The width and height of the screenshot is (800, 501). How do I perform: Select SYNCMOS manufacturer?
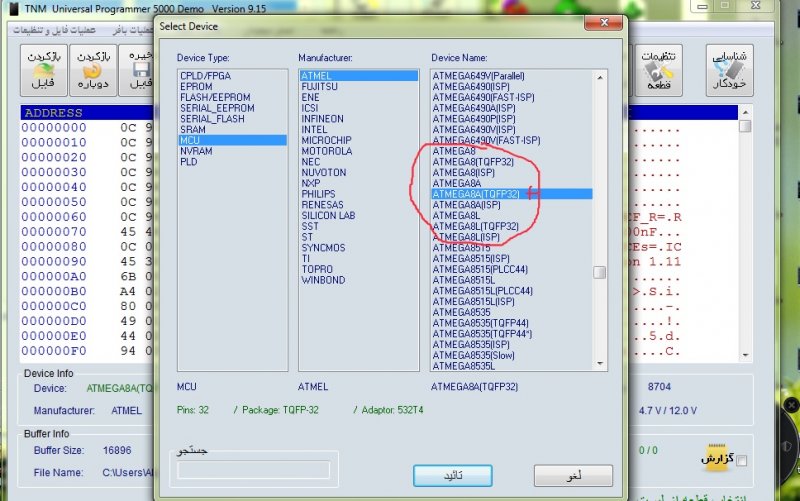click(x=323, y=247)
